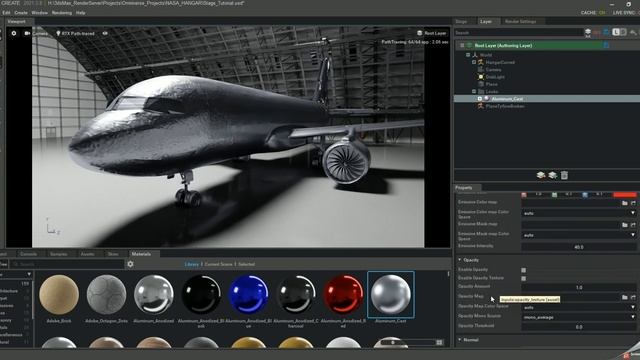Click the blue icon in layer toolbar
640x360 pixels.
(606, 32)
